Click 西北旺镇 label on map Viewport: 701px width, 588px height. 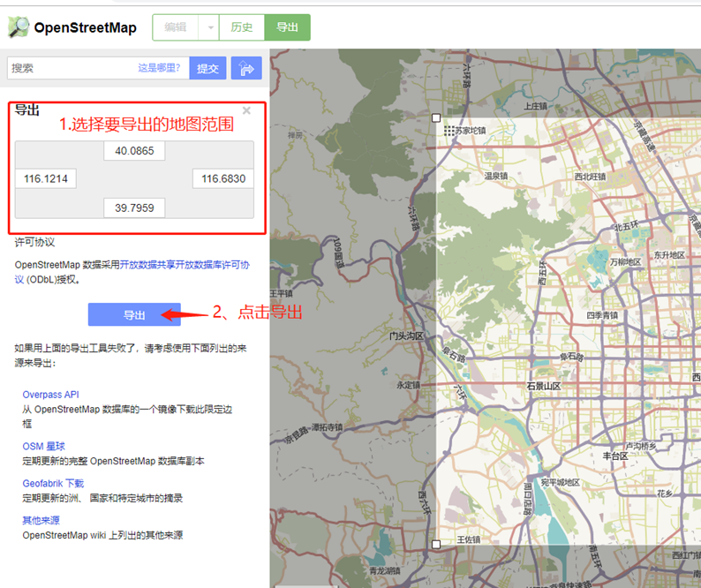coord(590,177)
